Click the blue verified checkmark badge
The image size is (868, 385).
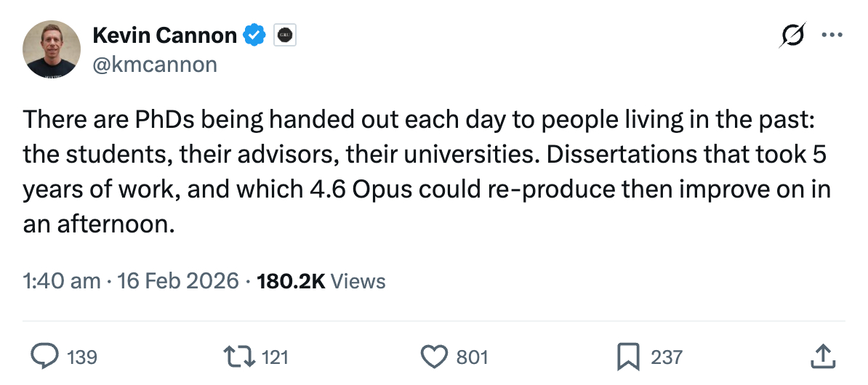[x=254, y=35]
